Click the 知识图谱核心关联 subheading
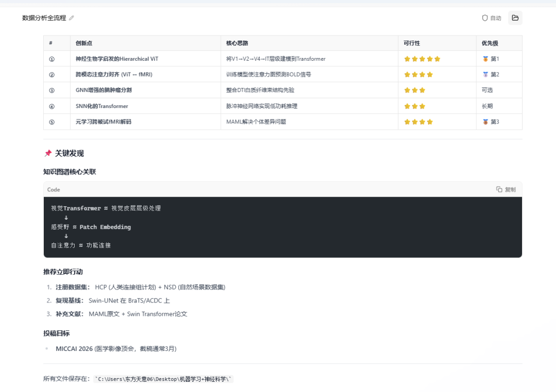This screenshot has height=392, width=556. tap(69, 172)
